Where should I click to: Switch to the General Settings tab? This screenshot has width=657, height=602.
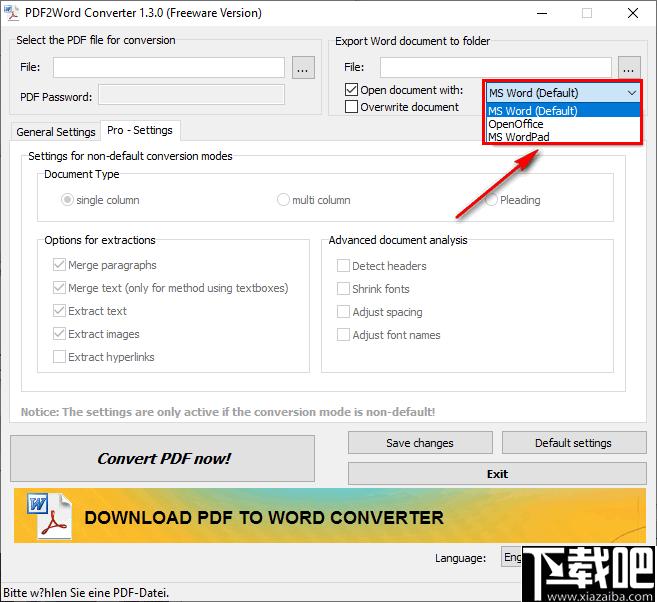[56, 132]
